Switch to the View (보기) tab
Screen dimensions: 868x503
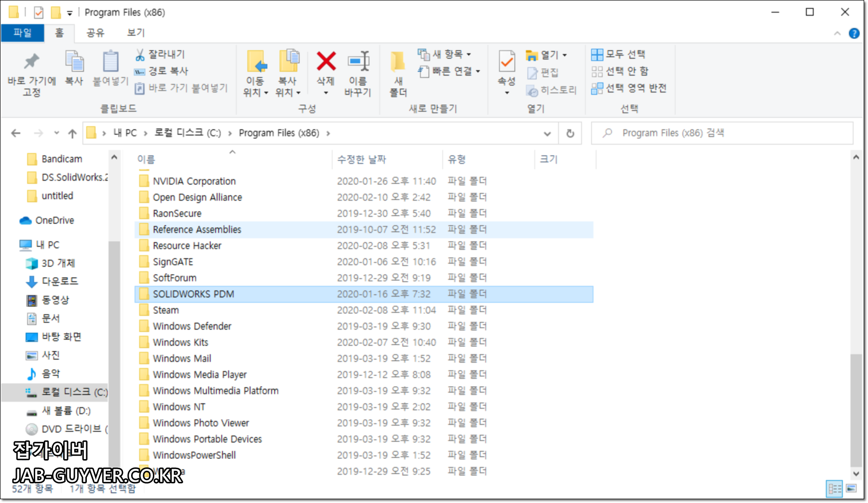(136, 33)
